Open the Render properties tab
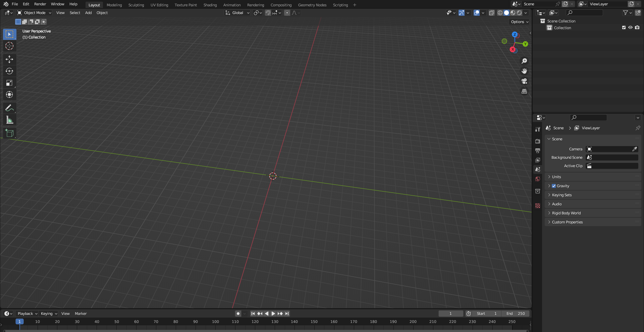This screenshot has width=644, height=332. coord(538,141)
